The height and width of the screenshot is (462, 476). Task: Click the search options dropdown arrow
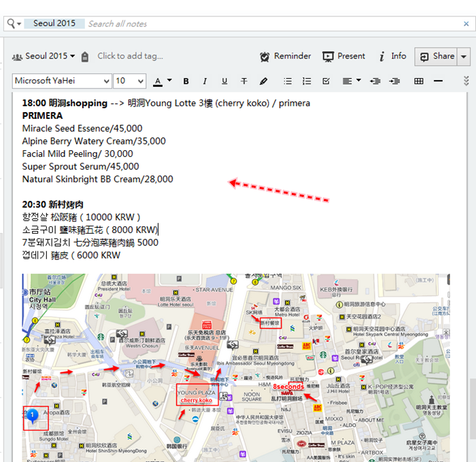coord(19,24)
